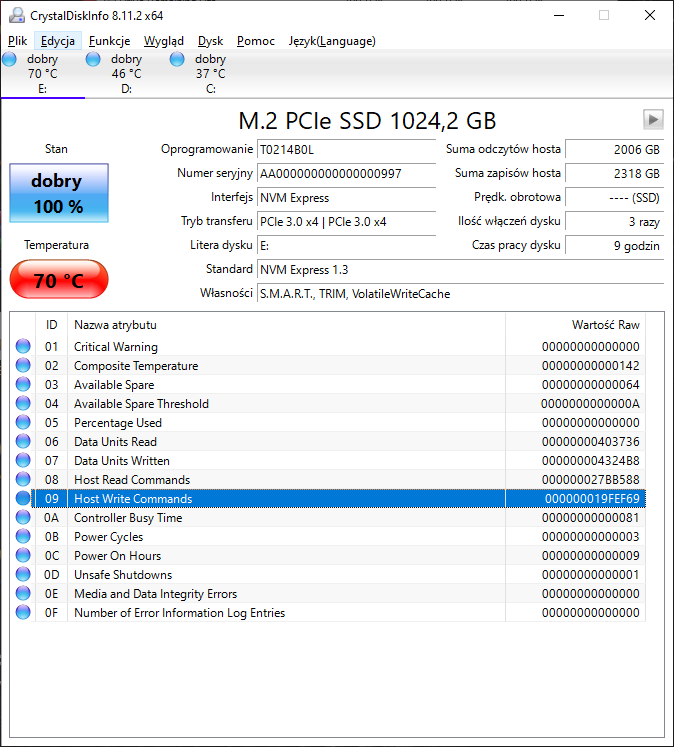674x747 pixels.
Task: Select the D: drive tab at 46 °C
Action: click(x=126, y=74)
